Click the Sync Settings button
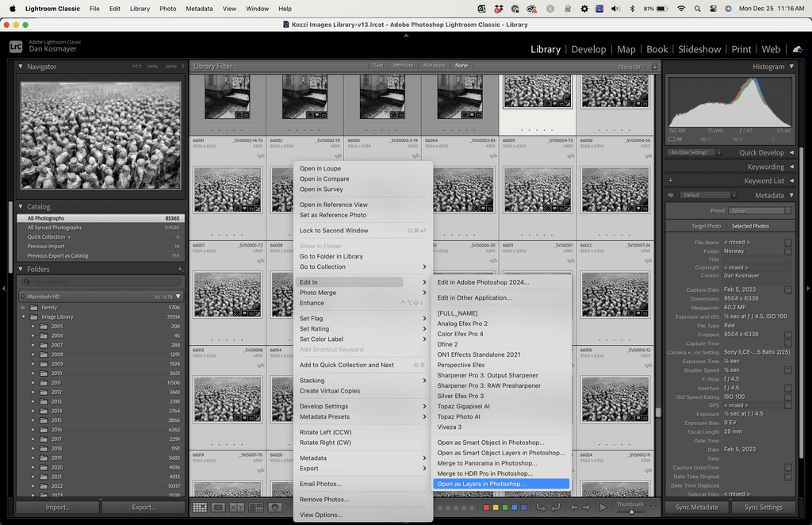The height and width of the screenshot is (525, 812). click(x=764, y=508)
